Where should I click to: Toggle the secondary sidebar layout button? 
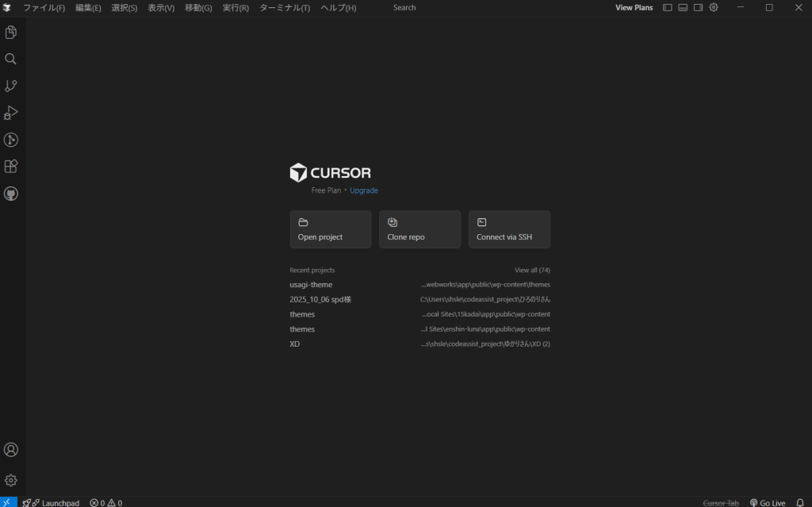coord(698,8)
